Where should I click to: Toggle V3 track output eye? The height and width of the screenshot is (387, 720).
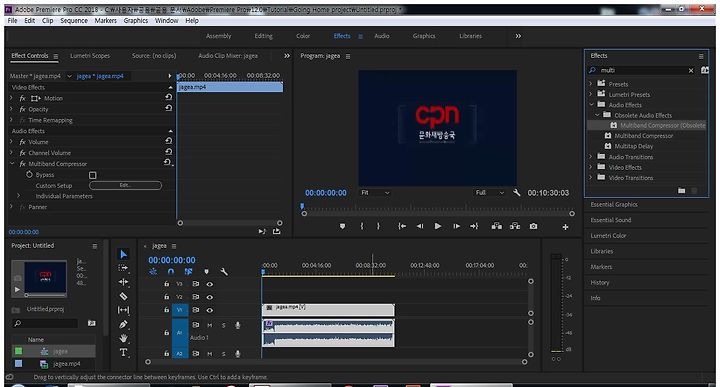pyautogui.click(x=209, y=284)
